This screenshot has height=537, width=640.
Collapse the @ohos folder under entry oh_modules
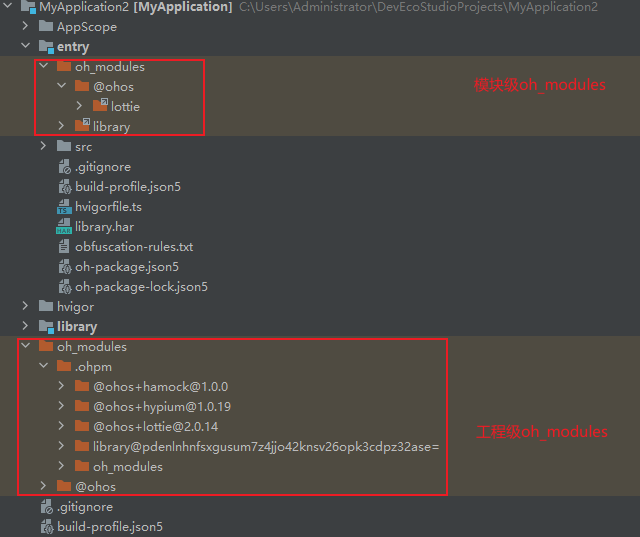(x=62, y=87)
